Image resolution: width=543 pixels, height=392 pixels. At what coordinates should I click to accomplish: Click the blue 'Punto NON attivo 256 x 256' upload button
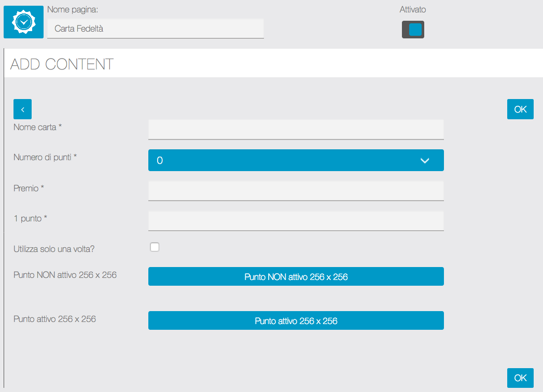tap(296, 277)
